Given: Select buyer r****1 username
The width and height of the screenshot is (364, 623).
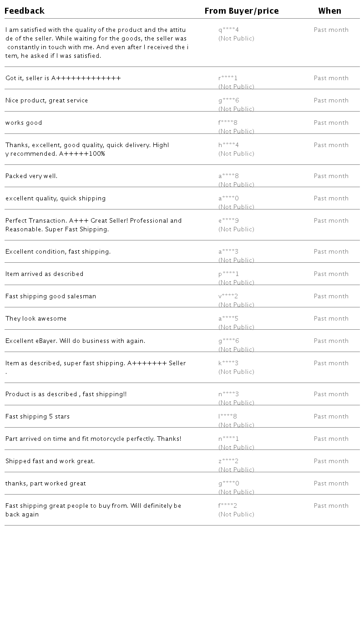Looking at the screenshot, I should 228,78.
